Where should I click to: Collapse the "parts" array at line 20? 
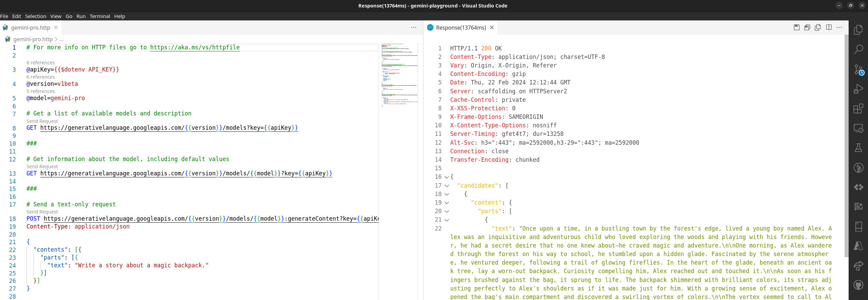pos(447,211)
